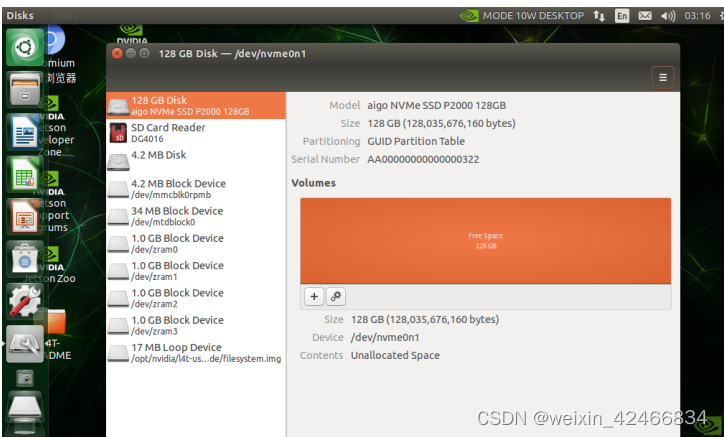The image size is (724, 437).
Task: Click the 128 GB Disk drive icon
Action: click(x=118, y=107)
